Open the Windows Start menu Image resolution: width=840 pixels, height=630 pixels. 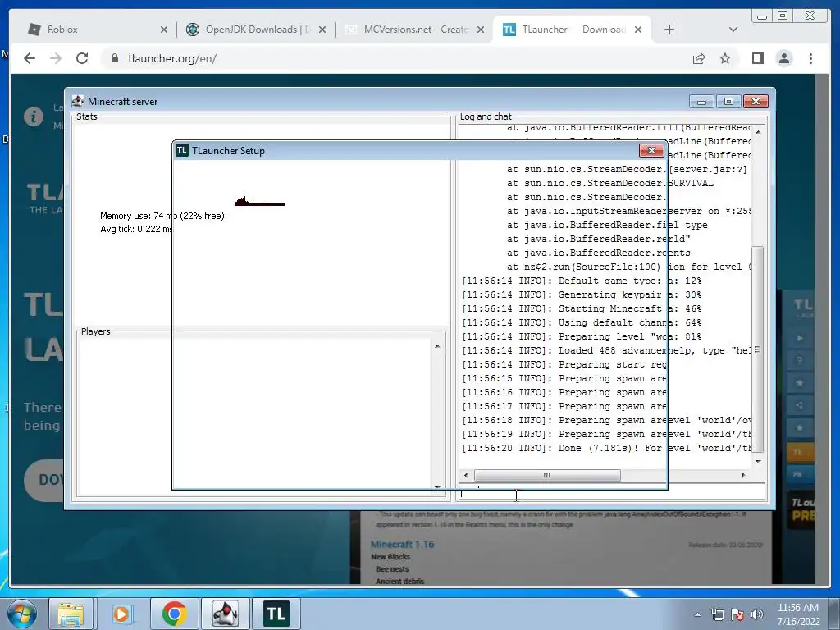(x=22, y=614)
